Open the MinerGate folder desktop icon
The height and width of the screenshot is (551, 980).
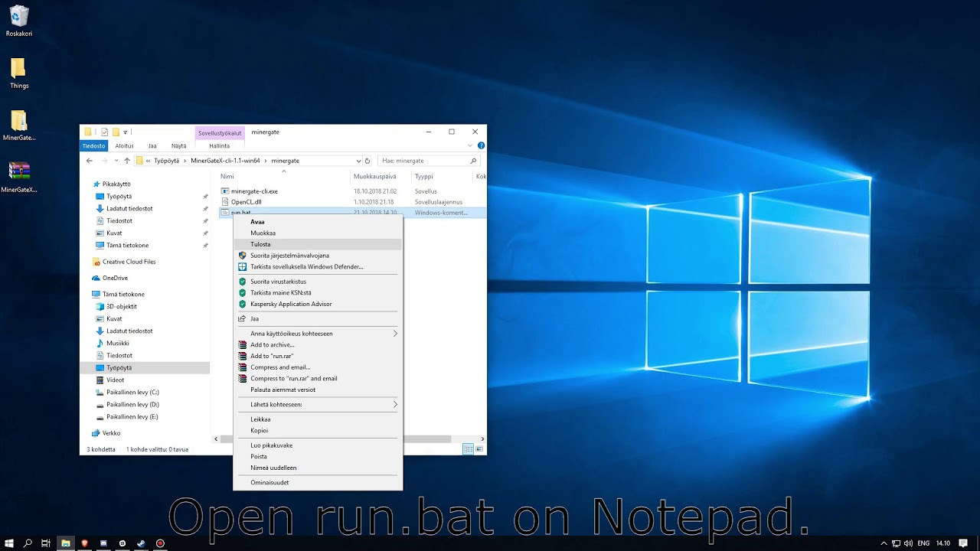click(19, 126)
